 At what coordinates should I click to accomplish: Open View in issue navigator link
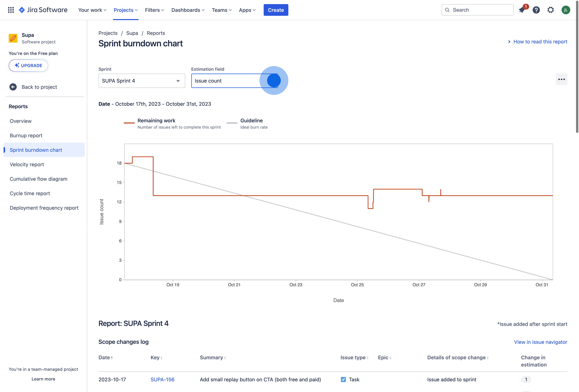[x=541, y=342]
